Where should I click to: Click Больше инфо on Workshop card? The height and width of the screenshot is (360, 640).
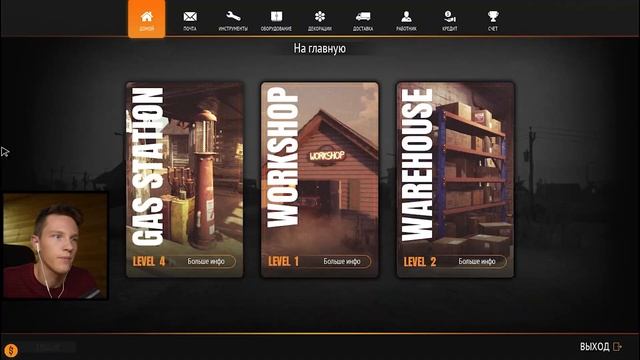coord(342,261)
